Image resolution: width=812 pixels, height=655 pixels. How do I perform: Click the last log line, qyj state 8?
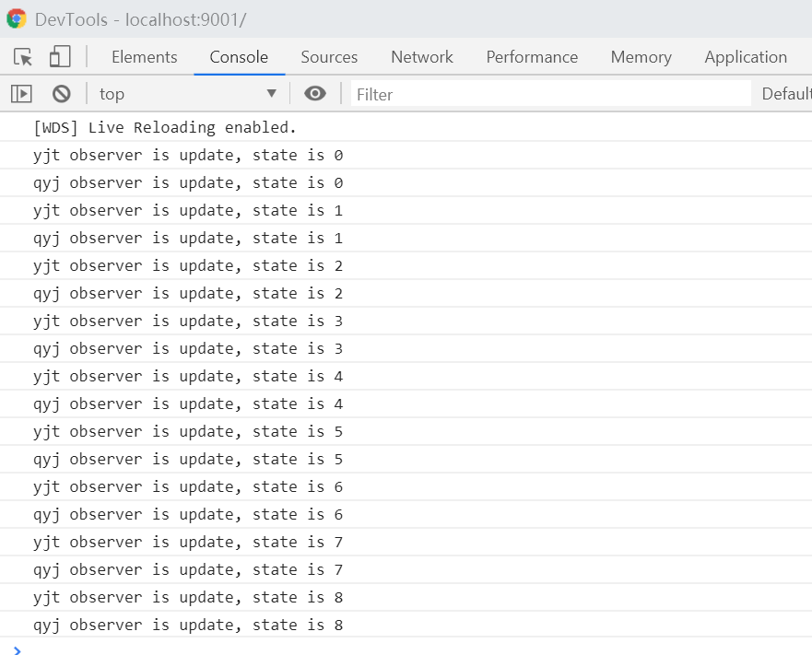point(188,625)
